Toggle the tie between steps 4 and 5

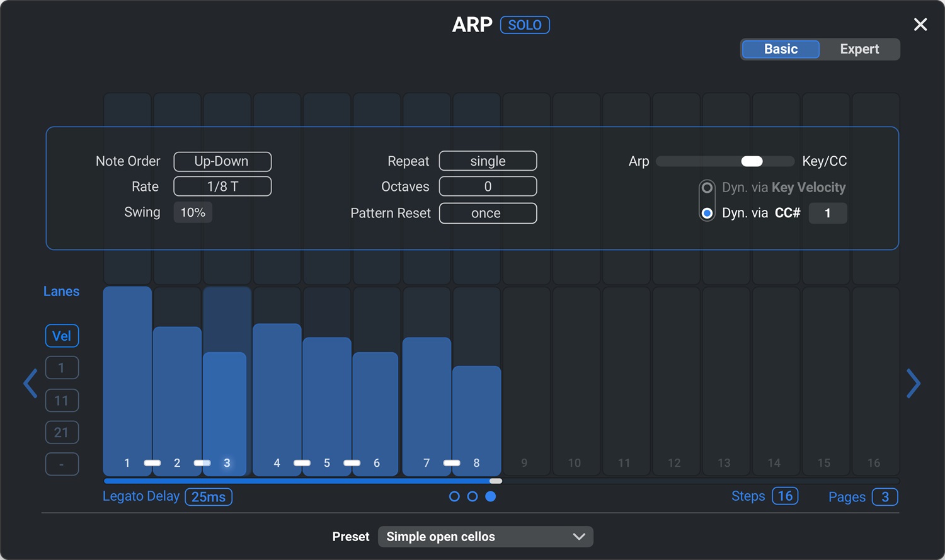(302, 463)
